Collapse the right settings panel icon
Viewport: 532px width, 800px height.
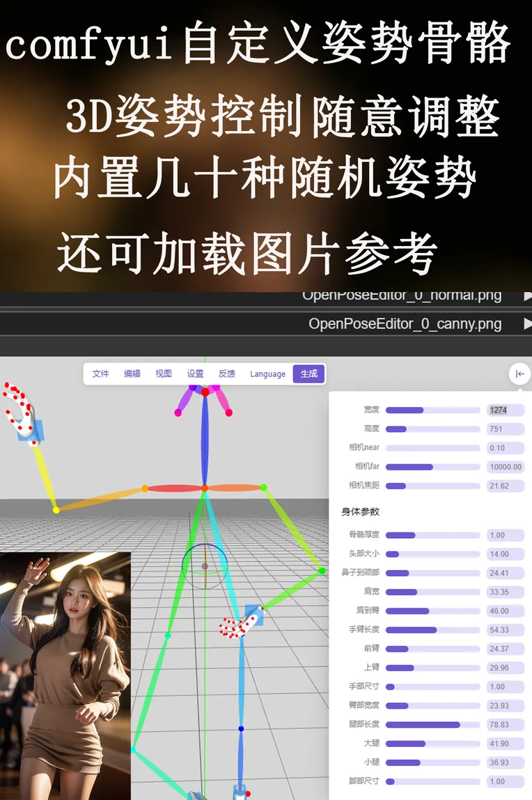(519, 374)
